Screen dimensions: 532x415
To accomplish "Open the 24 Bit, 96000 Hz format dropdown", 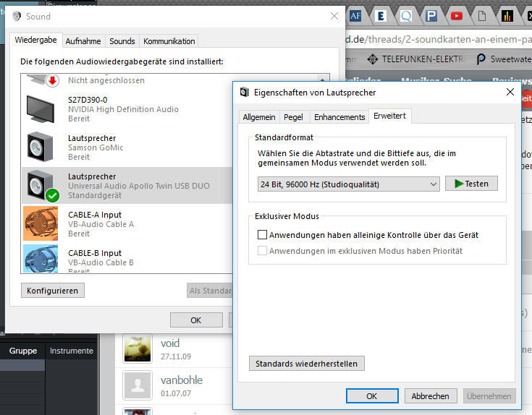I will tap(348, 184).
